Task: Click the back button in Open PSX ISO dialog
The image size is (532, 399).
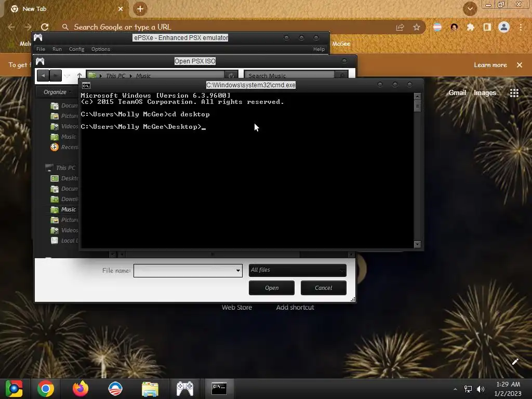Action: pyautogui.click(x=43, y=75)
